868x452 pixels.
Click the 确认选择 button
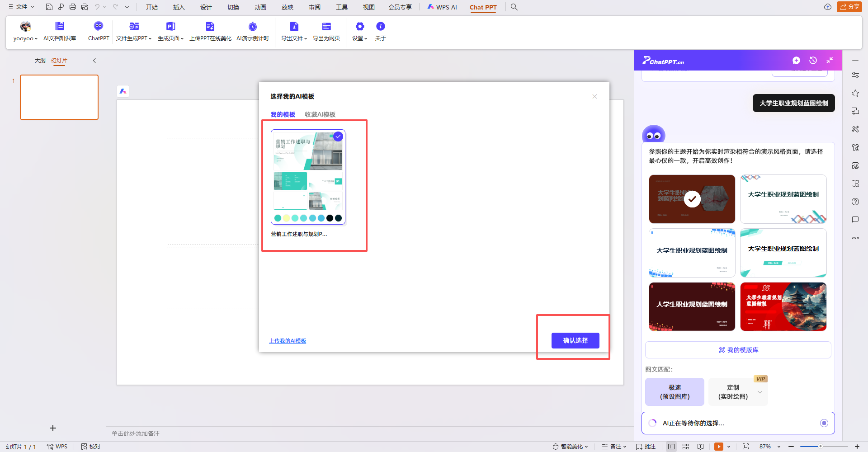coord(575,340)
